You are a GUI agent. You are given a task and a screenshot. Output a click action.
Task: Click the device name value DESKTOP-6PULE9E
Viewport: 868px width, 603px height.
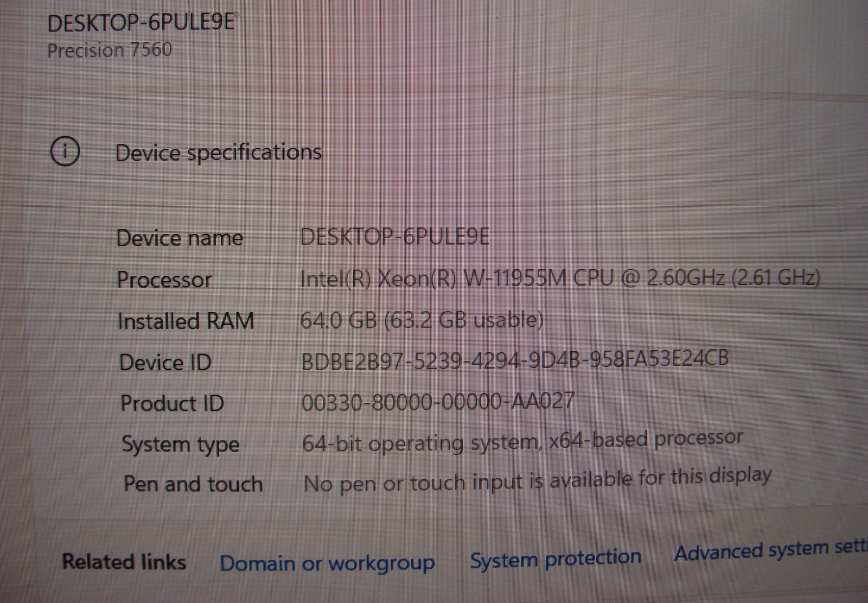coord(395,237)
